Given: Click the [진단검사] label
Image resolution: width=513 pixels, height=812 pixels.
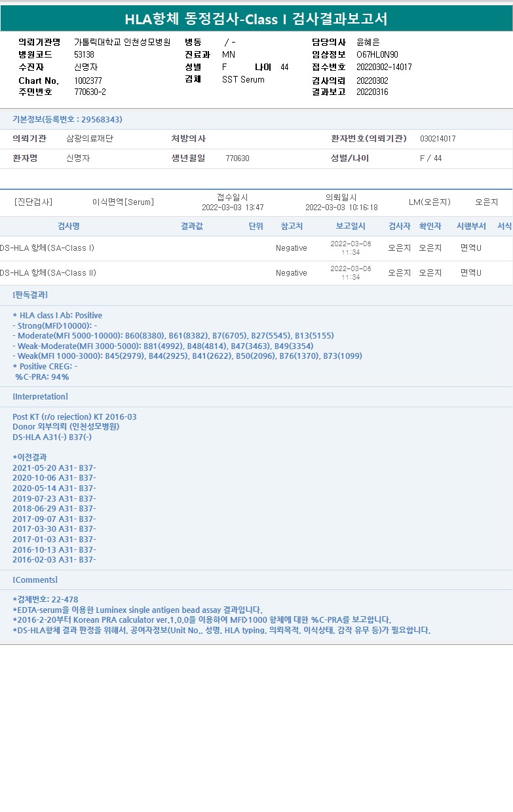Looking at the screenshot, I should tap(33, 202).
